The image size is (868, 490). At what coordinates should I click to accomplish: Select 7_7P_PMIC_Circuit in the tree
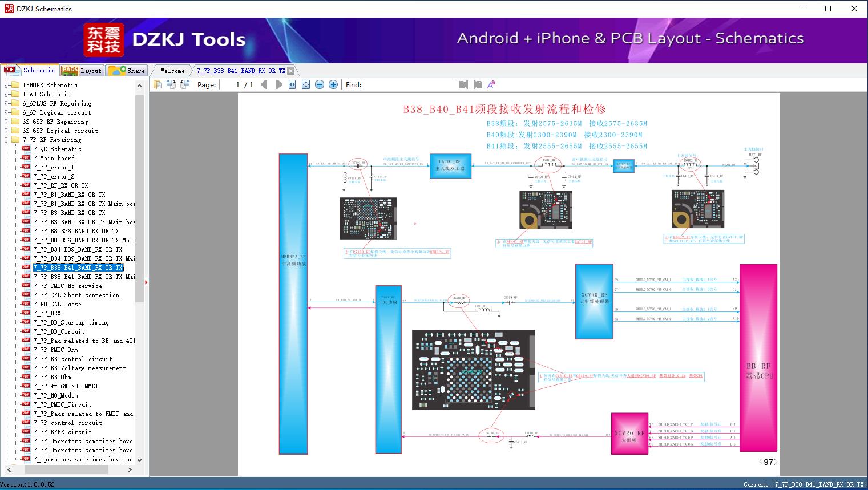pyautogui.click(x=63, y=404)
